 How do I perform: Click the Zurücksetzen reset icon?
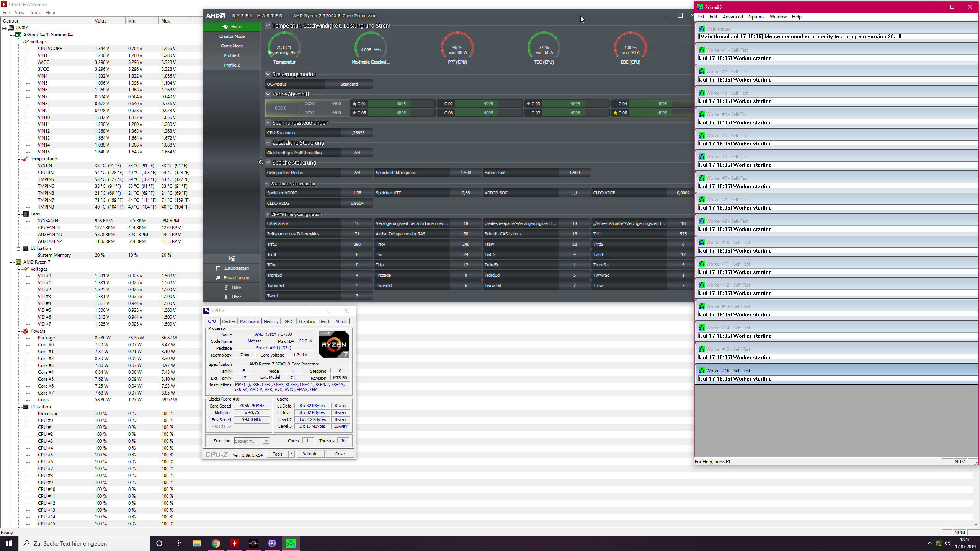[x=218, y=268]
